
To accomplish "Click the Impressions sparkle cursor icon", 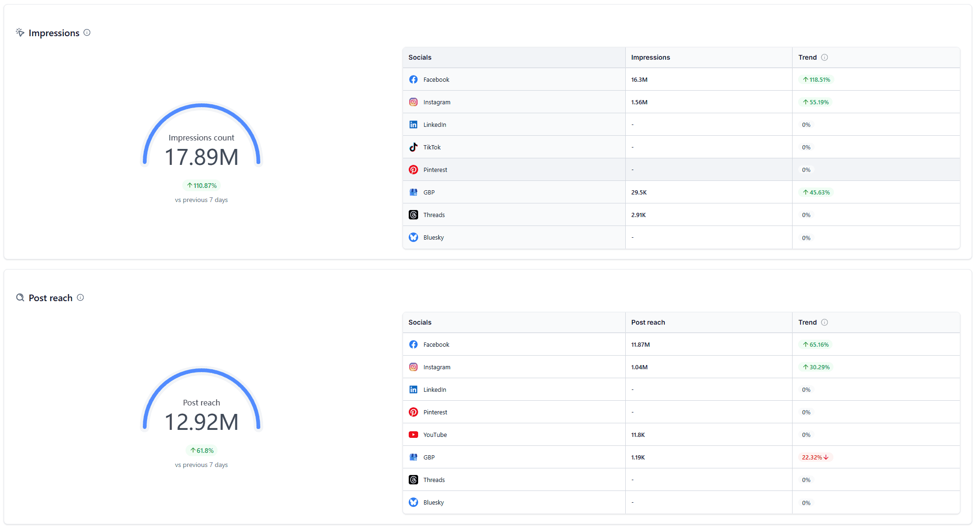I will pos(20,32).
